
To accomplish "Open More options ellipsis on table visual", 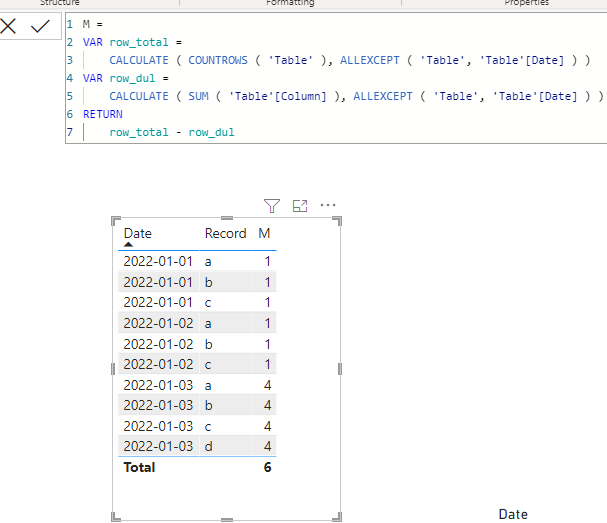I will pyautogui.click(x=328, y=205).
